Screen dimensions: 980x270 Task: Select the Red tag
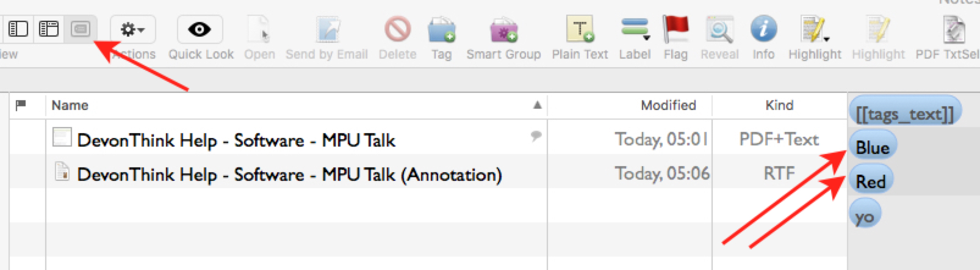click(x=871, y=182)
